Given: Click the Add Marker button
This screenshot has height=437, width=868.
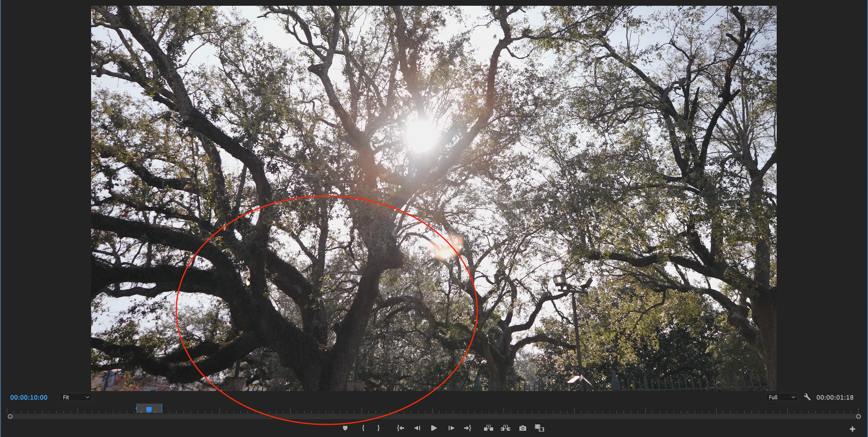Looking at the screenshot, I should [x=345, y=428].
